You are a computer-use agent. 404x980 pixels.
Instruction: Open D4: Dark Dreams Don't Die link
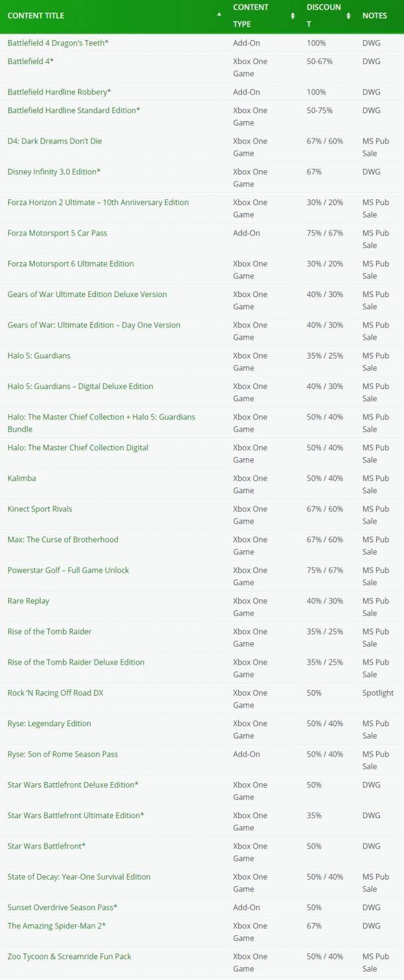coord(54,141)
